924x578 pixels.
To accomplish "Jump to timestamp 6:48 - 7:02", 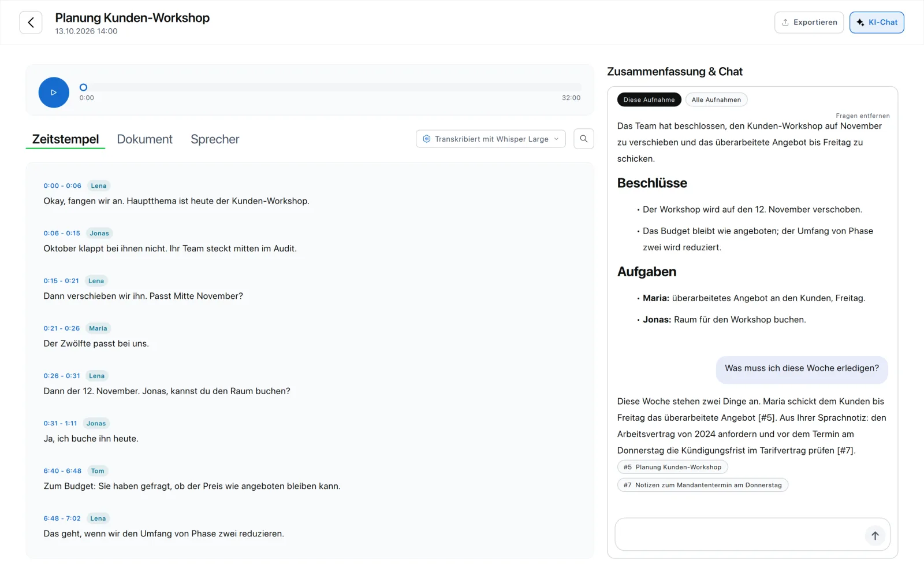I will (x=62, y=518).
